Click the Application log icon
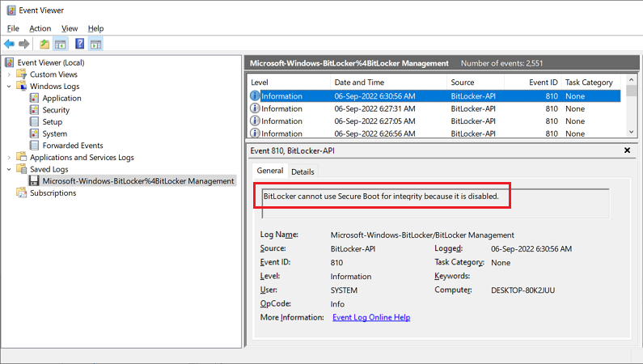 (35, 98)
